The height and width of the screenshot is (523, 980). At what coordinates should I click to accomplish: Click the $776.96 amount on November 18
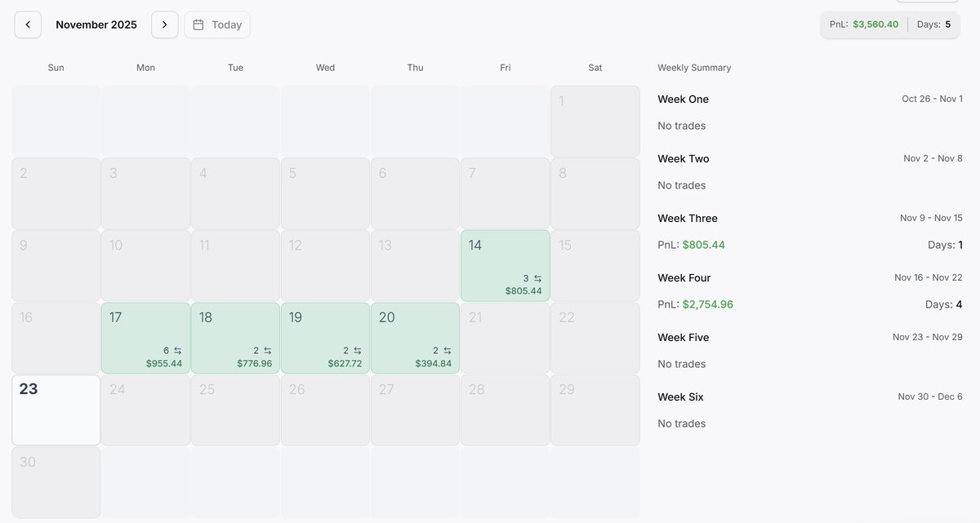coord(255,363)
